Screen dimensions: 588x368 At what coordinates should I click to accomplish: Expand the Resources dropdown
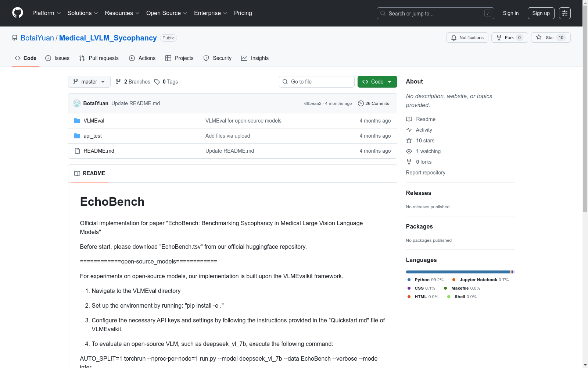pos(122,13)
